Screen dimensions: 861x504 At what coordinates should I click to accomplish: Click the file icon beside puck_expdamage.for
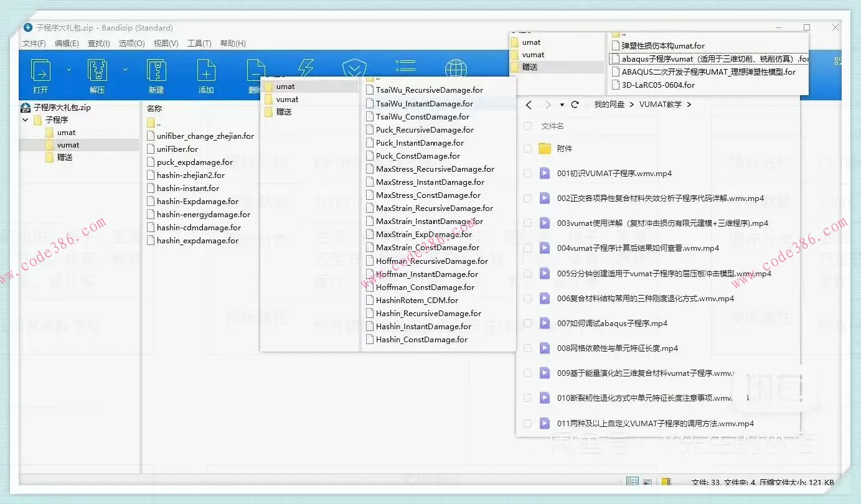tap(151, 162)
